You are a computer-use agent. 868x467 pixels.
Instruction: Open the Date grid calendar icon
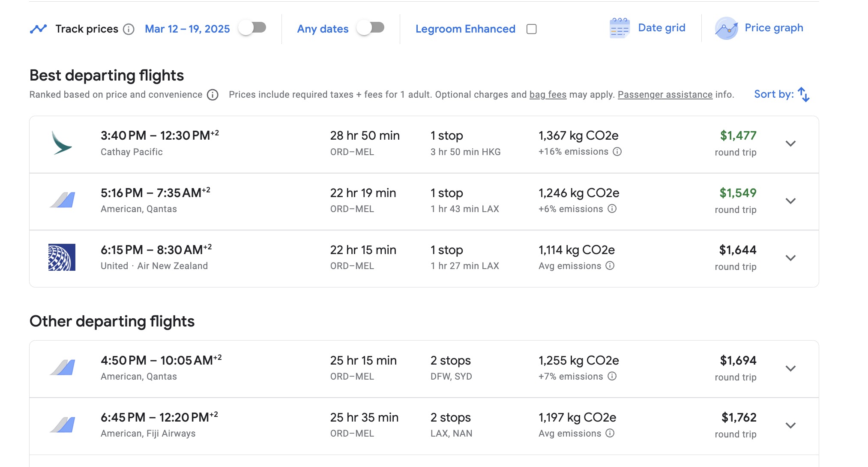[619, 28]
